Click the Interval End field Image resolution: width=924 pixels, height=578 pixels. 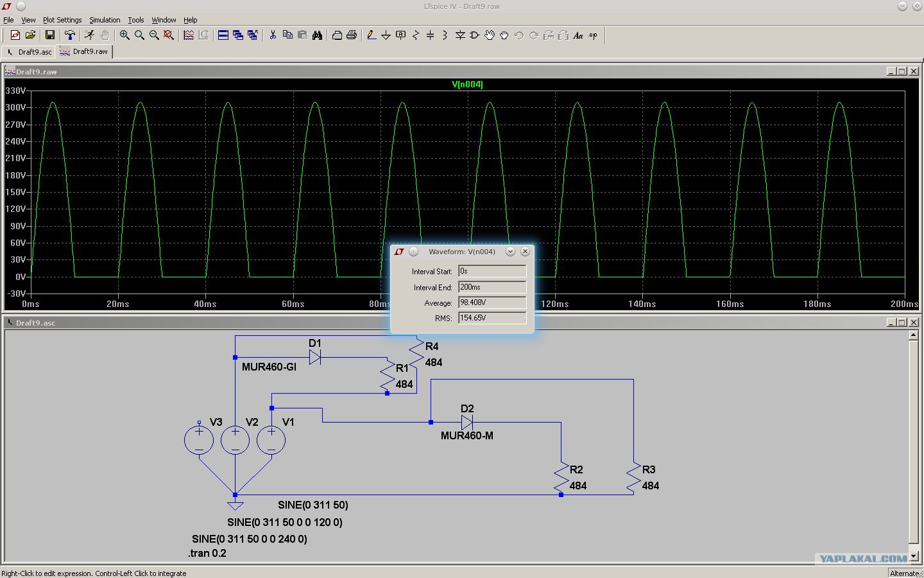click(492, 287)
